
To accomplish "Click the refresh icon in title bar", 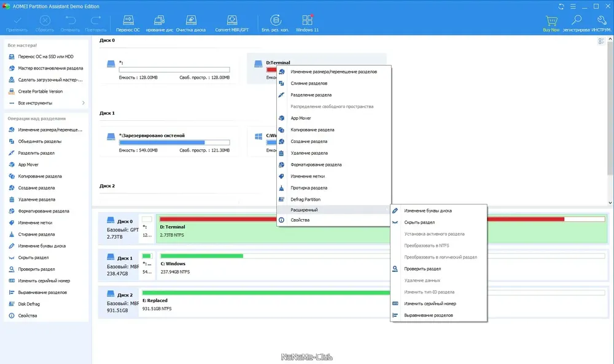I will [x=561, y=6].
